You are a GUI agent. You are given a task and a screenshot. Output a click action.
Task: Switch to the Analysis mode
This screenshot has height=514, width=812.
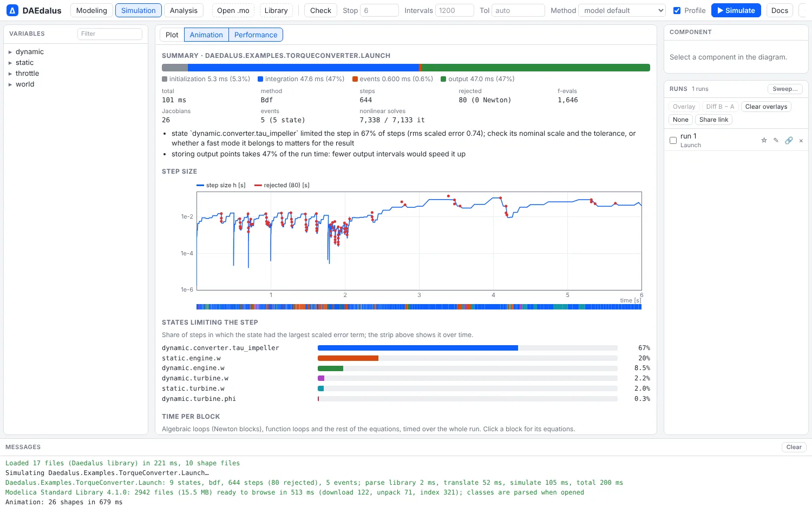pyautogui.click(x=184, y=10)
